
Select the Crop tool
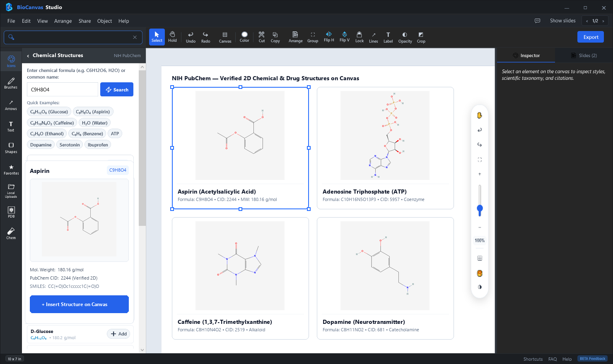pos(421,37)
